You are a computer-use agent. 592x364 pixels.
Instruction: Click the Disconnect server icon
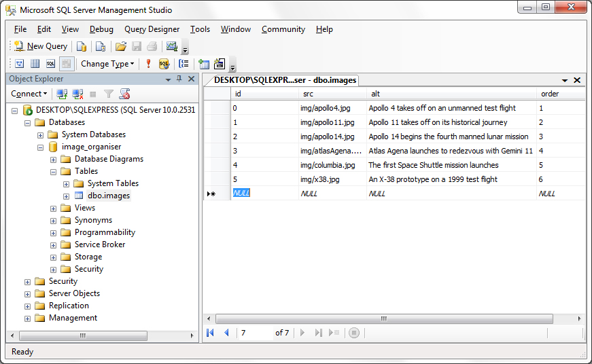[x=77, y=94]
